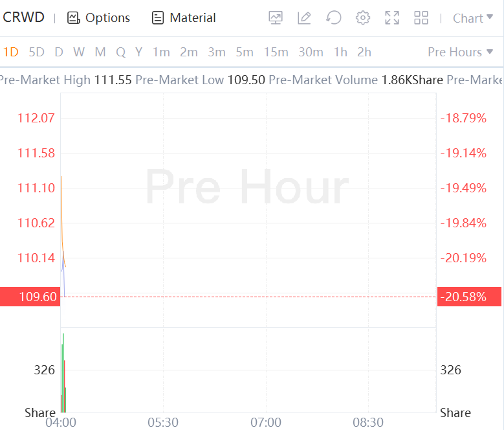This screenshot has width=504, height=430.
Task: Expand chart to fullscreen
Action: coord(391,18)
